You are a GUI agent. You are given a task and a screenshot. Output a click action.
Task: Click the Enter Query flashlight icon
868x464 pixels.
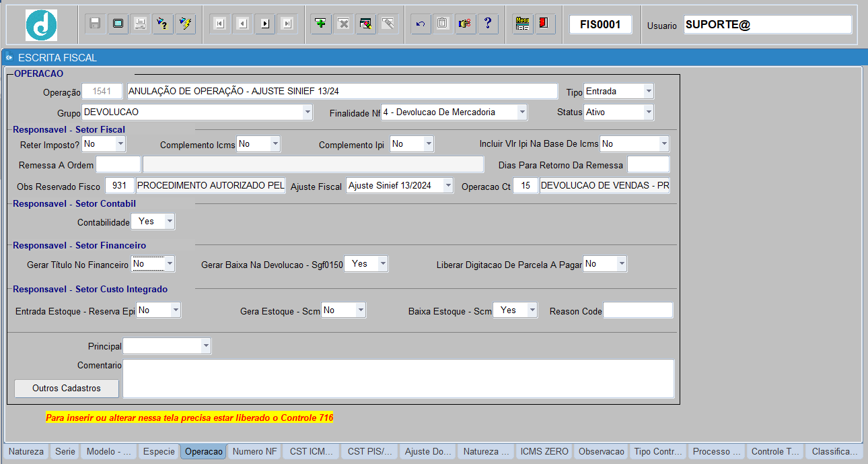pos(163,24)
